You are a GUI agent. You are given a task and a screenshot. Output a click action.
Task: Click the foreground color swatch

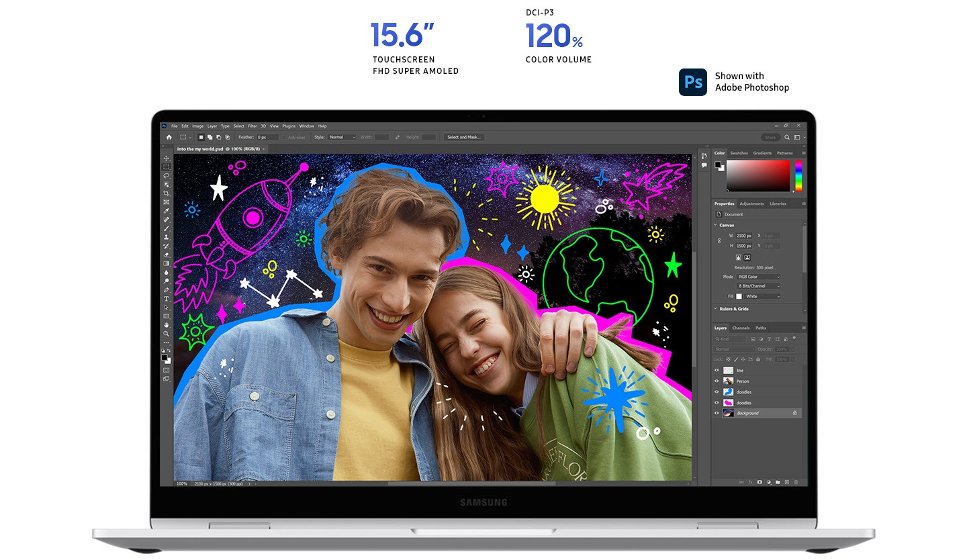point(164,357)
